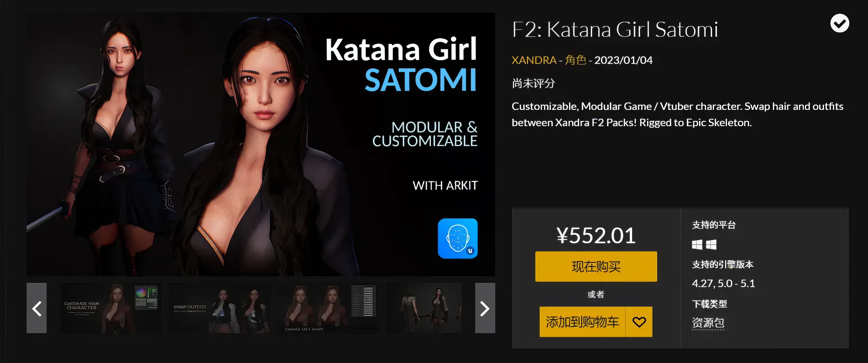Click the 资源包 download type link
The height and width of the screenshot is (363, 868).
pyautogui.click(x=708, y=323)
